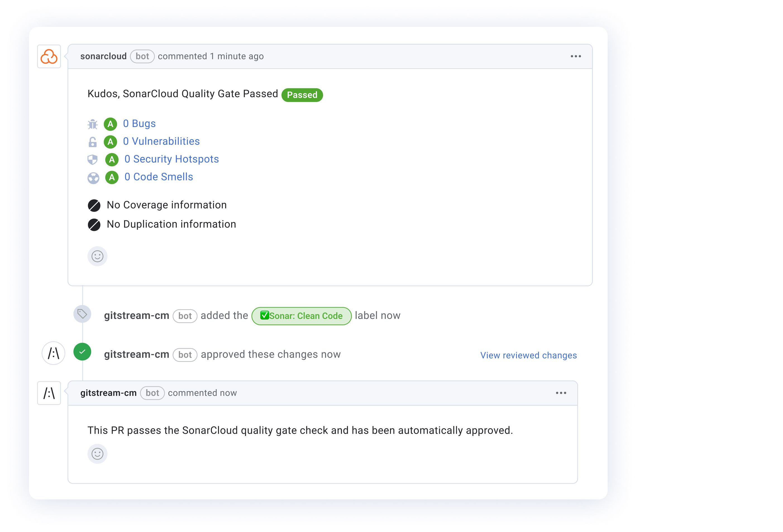Open the gitstream-cm comment three-dot menu
Viewport: 783px width, 532px height.
click(x=561, y=393)
